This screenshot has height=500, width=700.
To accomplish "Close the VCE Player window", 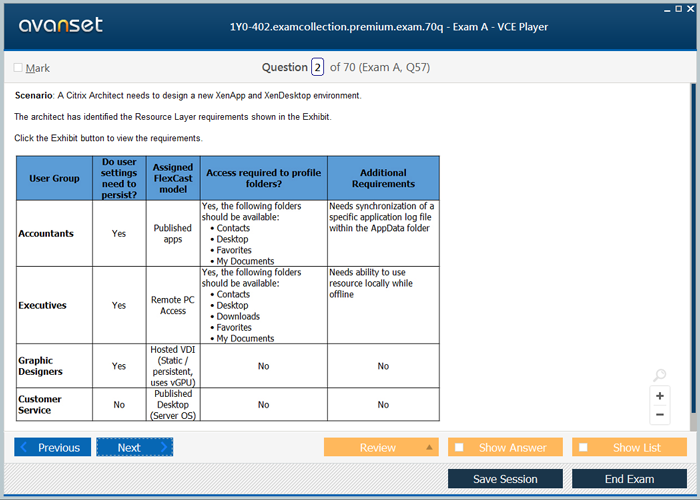I will (x=689, y=8).
